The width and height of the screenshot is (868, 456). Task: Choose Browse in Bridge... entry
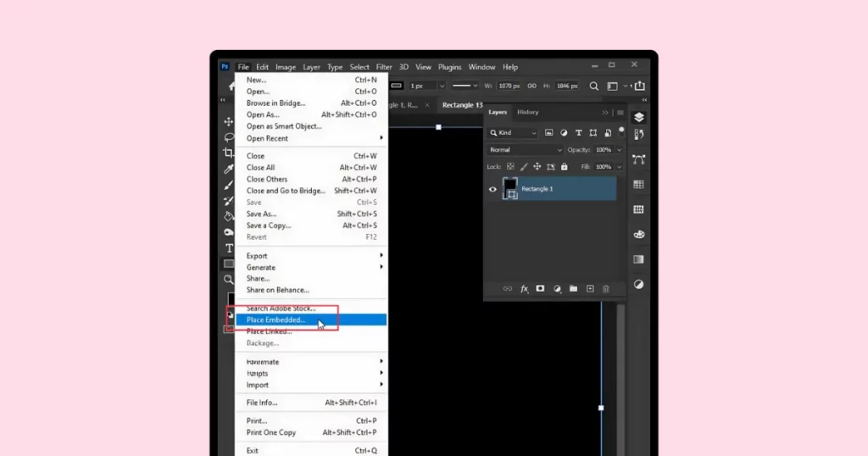[x=311, y=103]
